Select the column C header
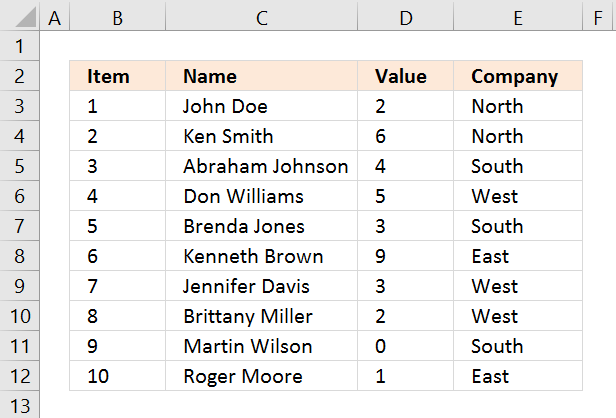This screenshot has width=616, height=418. pos(262,17)
